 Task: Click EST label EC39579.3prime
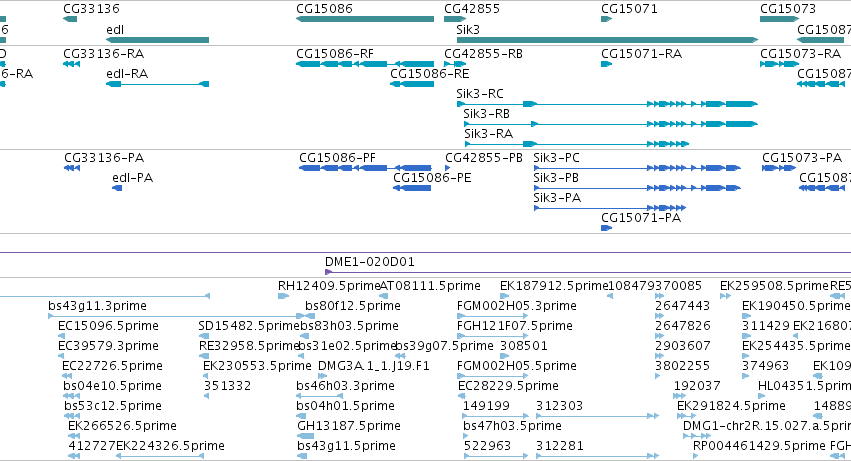[108, 346]
